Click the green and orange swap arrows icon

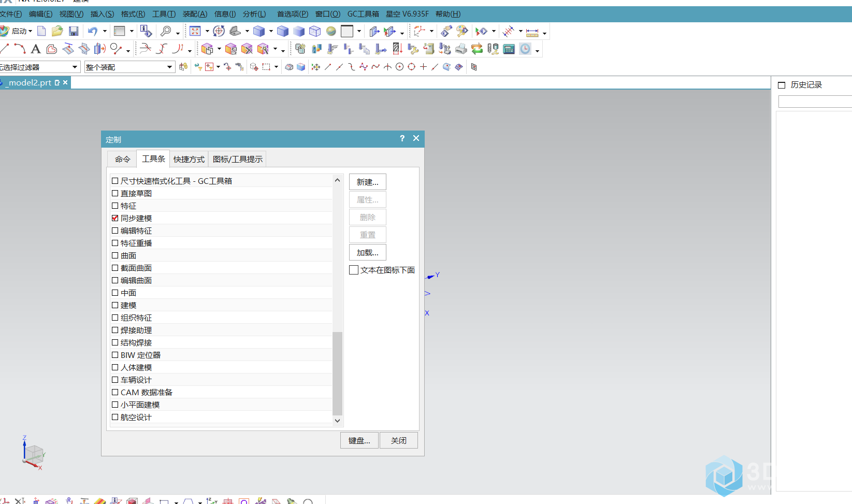point(477,49)
